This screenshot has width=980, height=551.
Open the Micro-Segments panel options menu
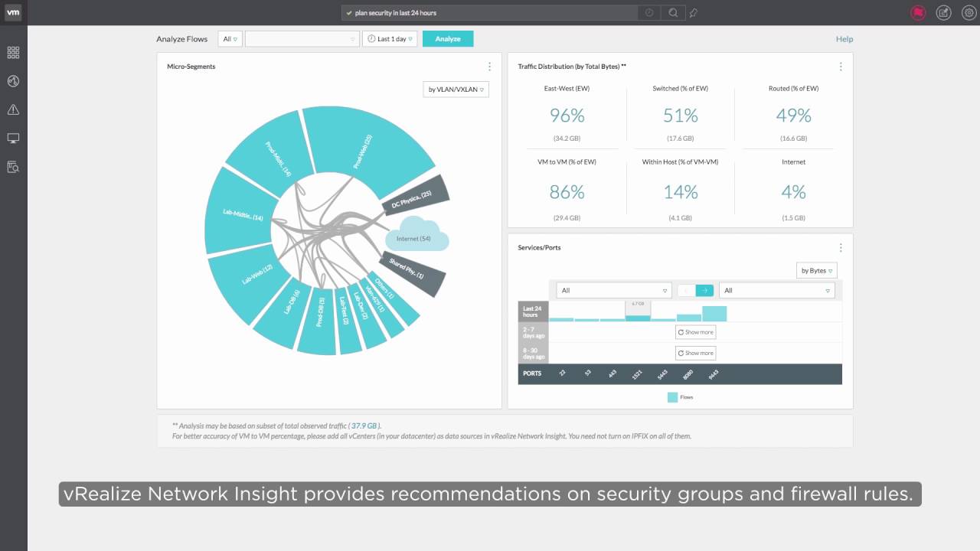[490, 67]
